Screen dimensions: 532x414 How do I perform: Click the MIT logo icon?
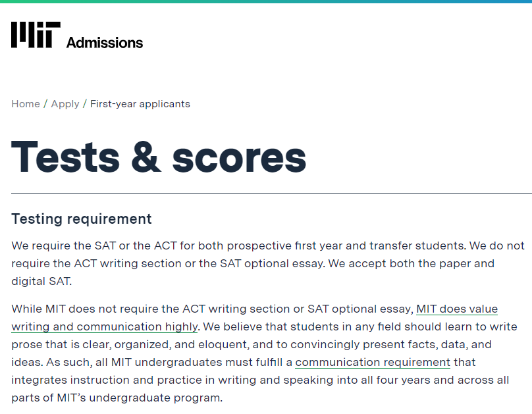(x=36, y=35)
